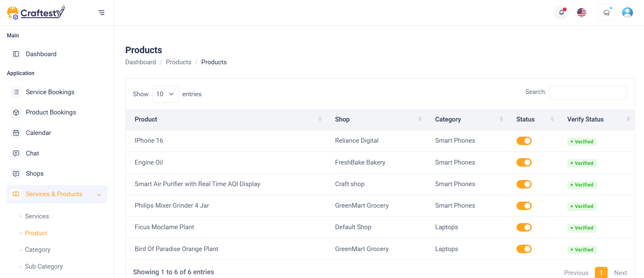Focus the Search input field
Viewport: 644px width, 278px height.
pos(588,92)
